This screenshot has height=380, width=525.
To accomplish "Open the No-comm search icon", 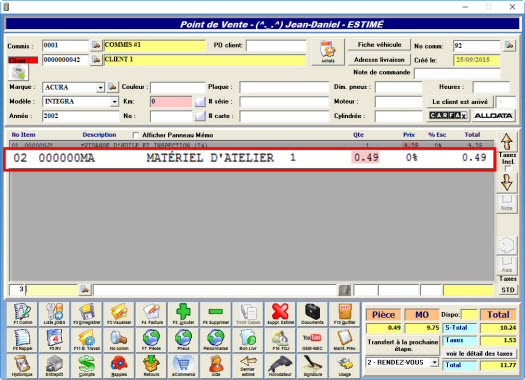I will pos(119,340).
